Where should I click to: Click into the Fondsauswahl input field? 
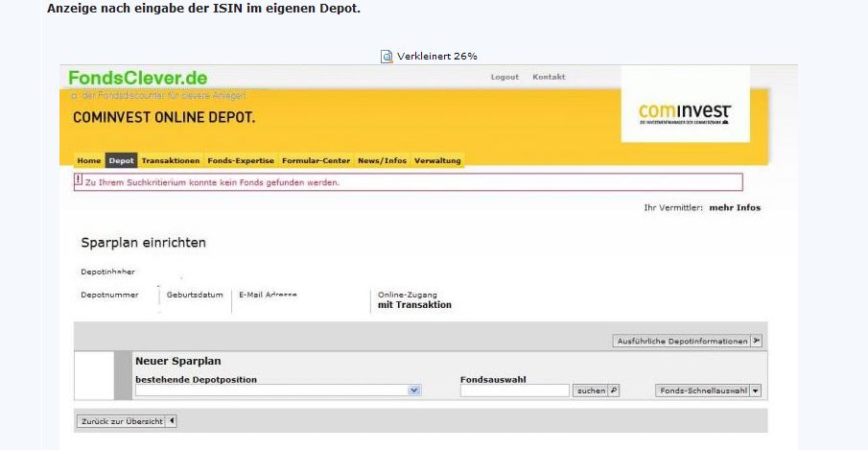(515, 391)
